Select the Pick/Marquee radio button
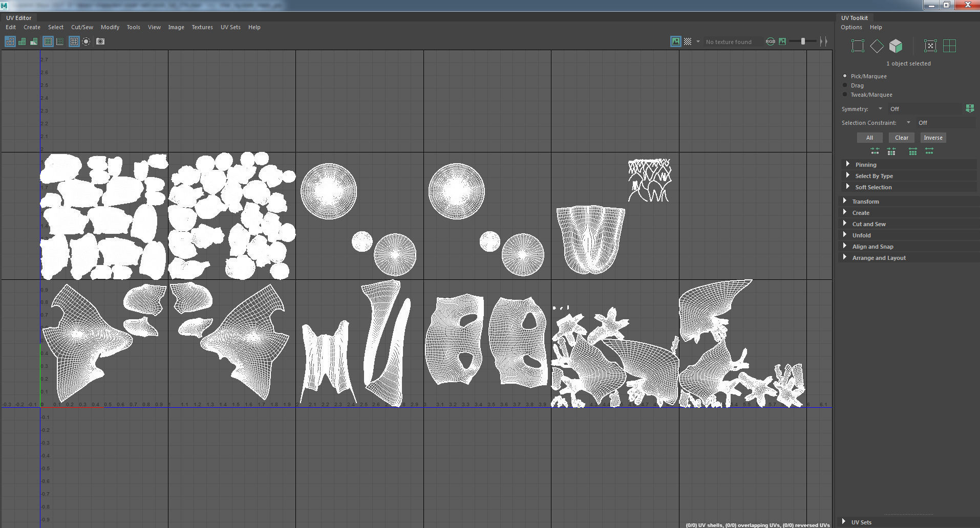Screen dimensions: 980x528 (x=845, y=76)
